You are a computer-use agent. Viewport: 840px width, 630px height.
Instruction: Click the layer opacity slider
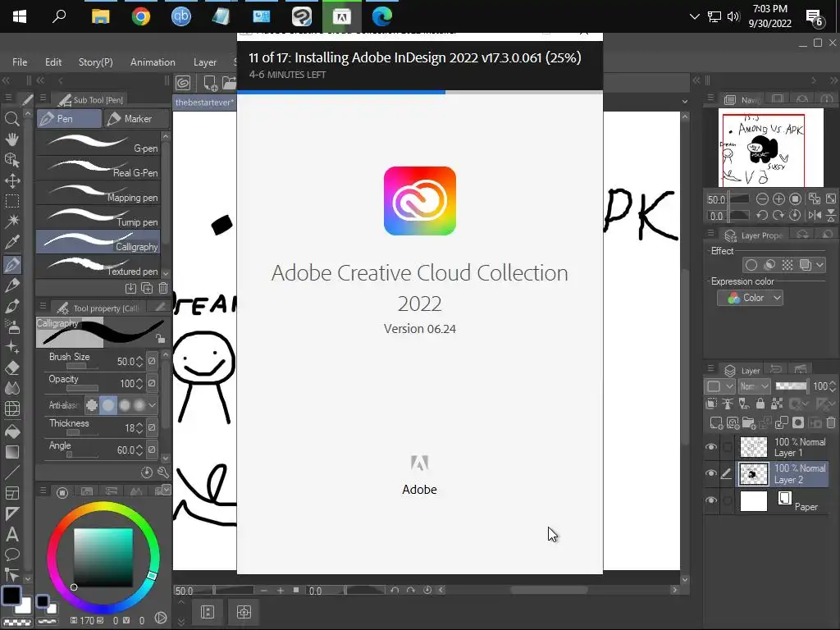pos(792,386)
